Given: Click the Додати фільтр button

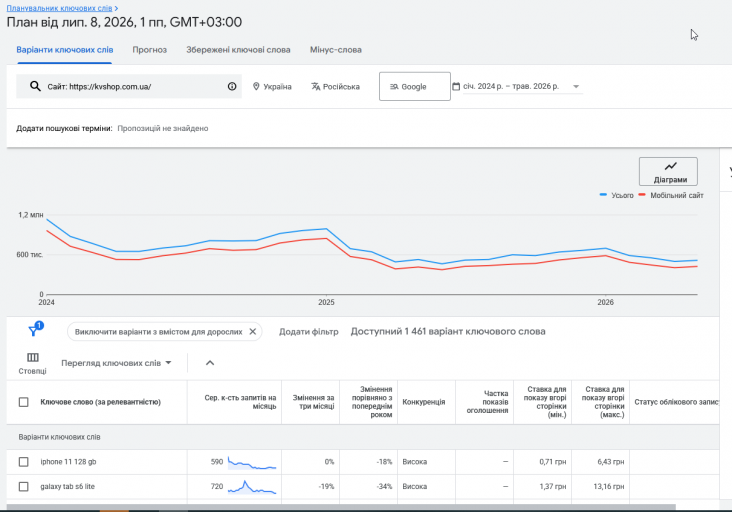Looking at the screenshot, I should (x=309, y=332).
